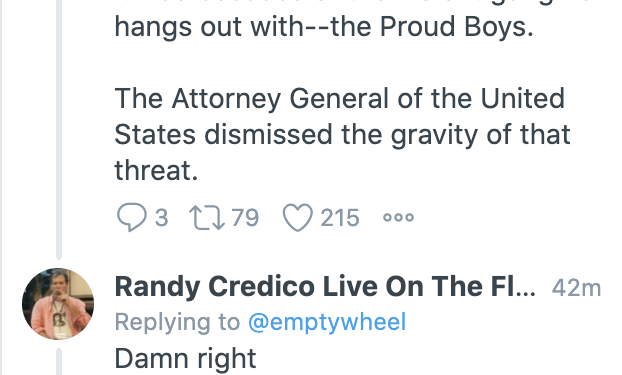
Task: Click the vertical thread line beside the tweet
Action: [x=59, y=129]
